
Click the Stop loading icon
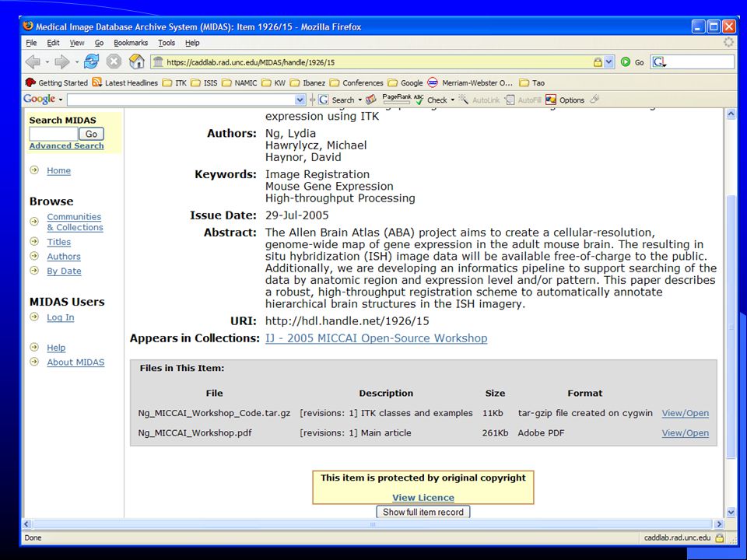click(114, 61)
